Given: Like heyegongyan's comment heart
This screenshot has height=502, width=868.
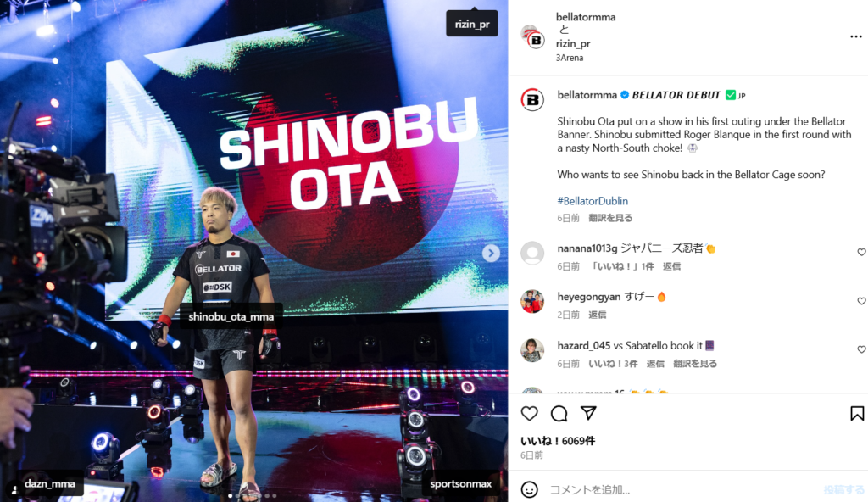Looking at the screenshot, I should pos(861,301).
